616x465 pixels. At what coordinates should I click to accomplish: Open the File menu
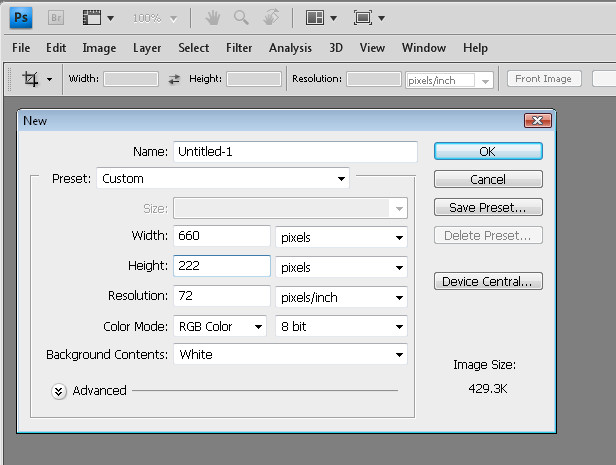tap(21, 48)
